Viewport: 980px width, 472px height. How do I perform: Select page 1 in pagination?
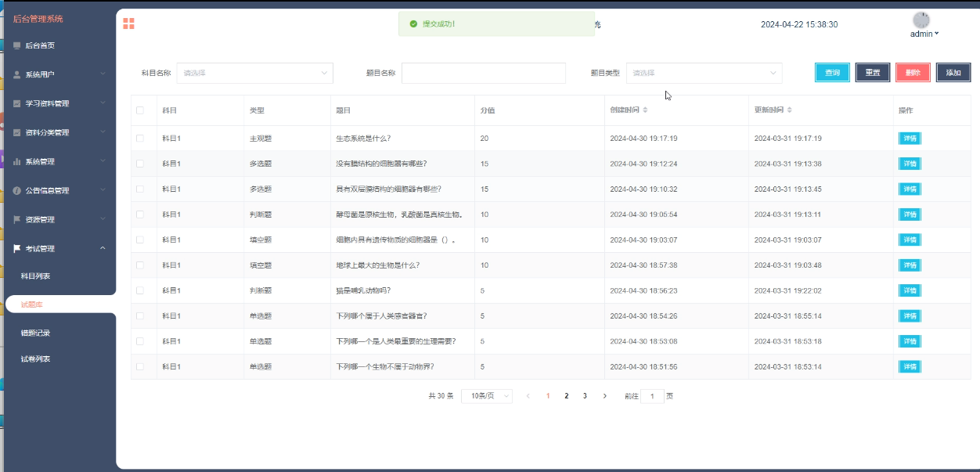548,396
